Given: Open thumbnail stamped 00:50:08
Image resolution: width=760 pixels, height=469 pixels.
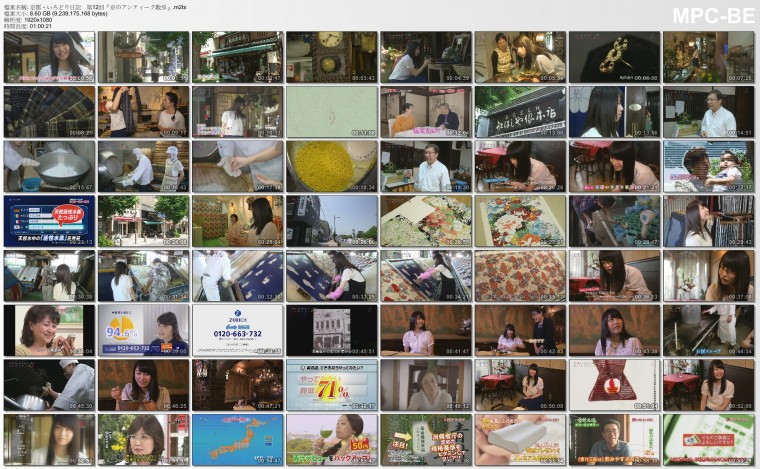Looking at the screenshot, I should pyautogui.click(x=520, y=386).
